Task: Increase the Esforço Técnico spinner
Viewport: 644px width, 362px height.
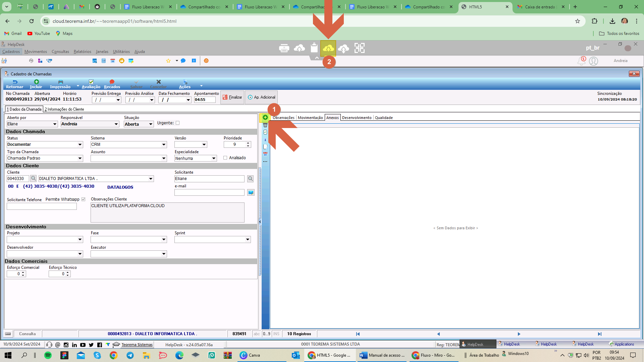Action: pos(67,273)
